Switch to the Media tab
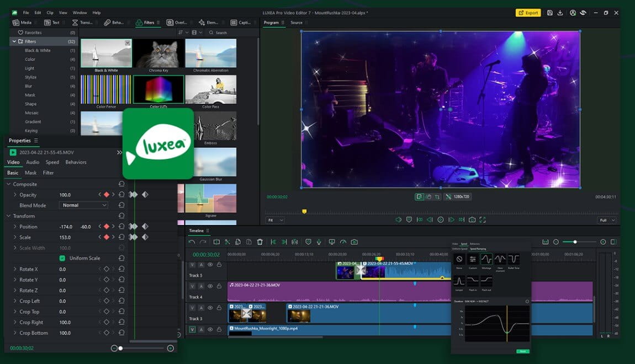Image resolution: width=635 pixels, height=364 pixels. (x=22, y=23)
